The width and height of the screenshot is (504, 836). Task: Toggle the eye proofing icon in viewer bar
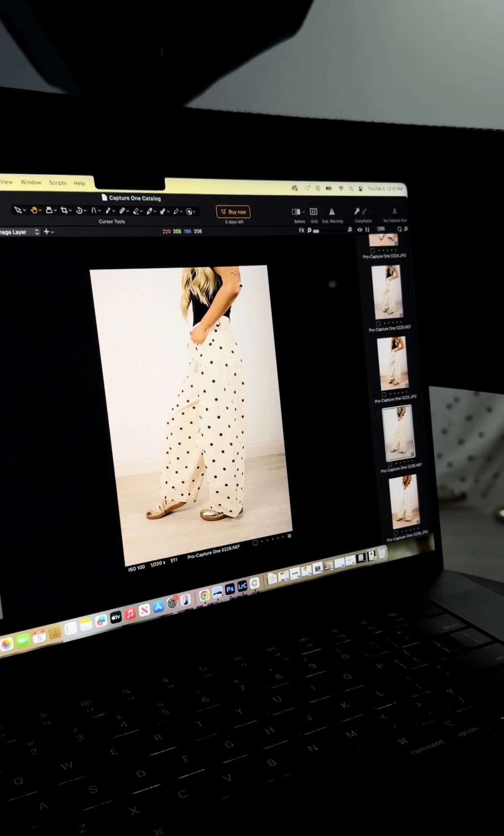[359, 230]
